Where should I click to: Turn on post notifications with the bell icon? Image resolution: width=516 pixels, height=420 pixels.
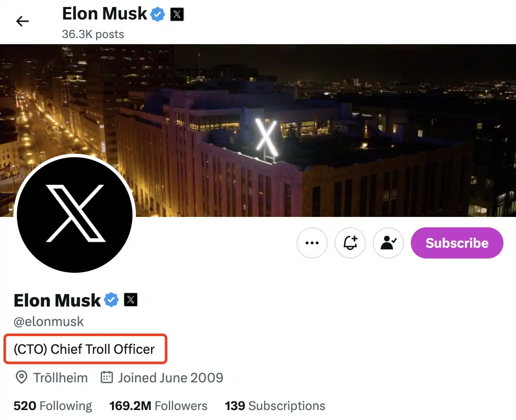tap(350, 243)
